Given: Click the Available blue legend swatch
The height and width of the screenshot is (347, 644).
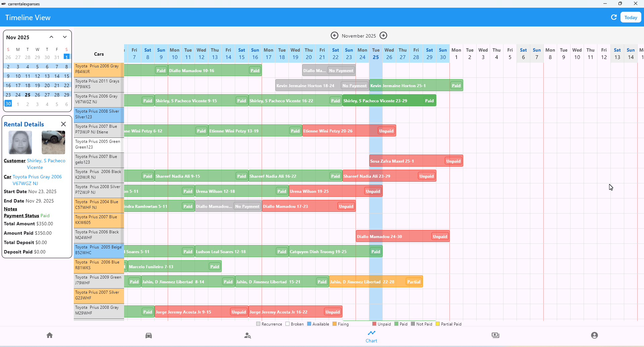Looking at the screenshot, I should click(x=309, y=324).
